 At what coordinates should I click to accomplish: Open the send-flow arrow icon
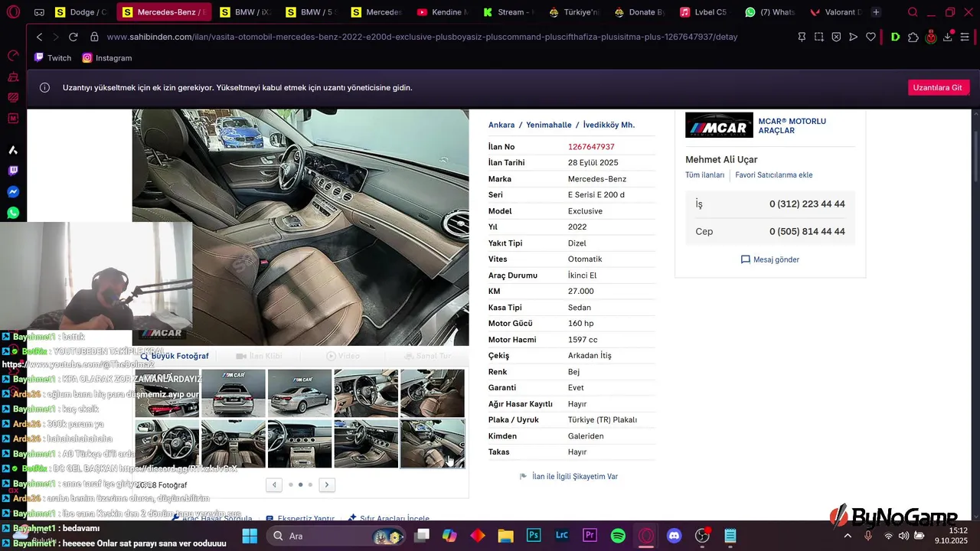click(854, 37)
